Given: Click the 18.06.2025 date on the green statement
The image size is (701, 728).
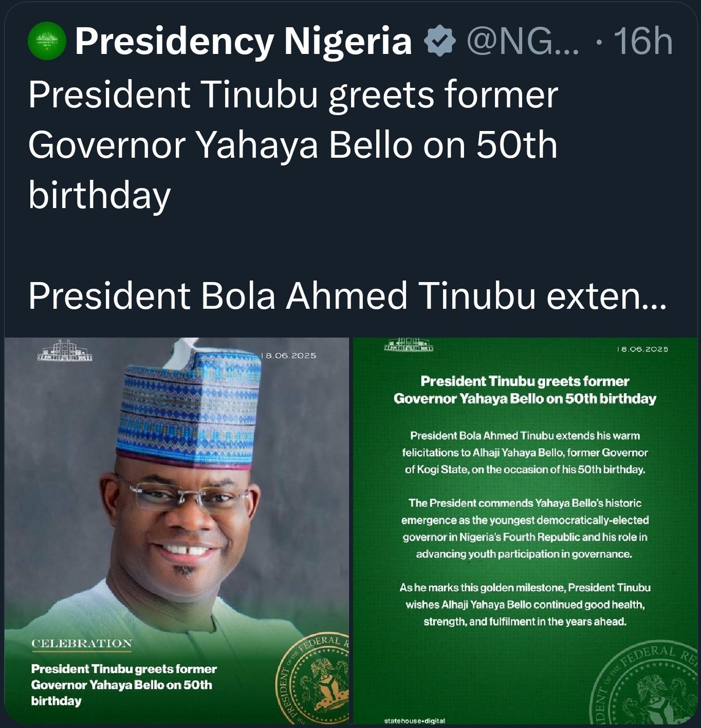Looking at the screenshot, I should coord(642,349).
